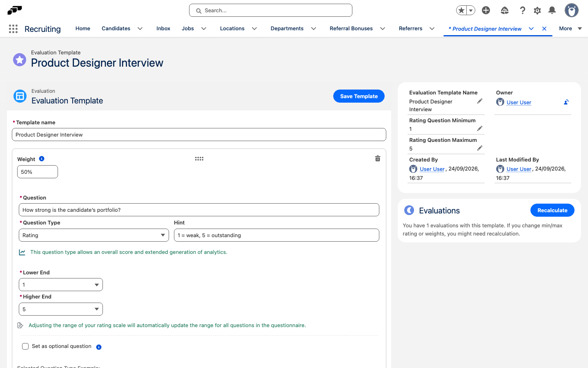Screen dimensions: 588x368
Task: Go to the Home tab
Action: pos(83,29)
